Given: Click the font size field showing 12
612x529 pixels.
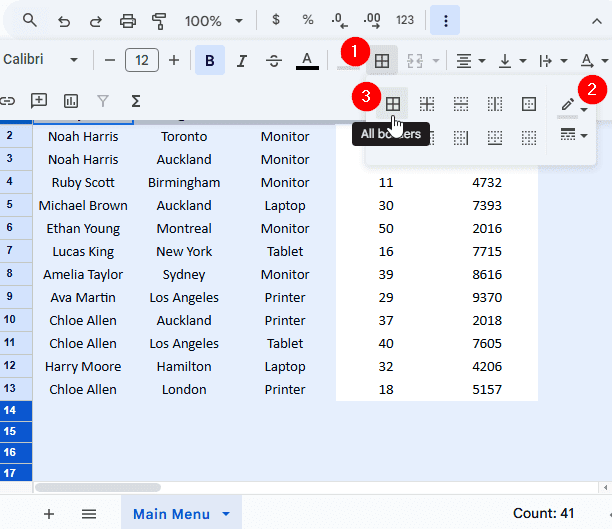Looking at the screenshot, I should click(142, 60).
